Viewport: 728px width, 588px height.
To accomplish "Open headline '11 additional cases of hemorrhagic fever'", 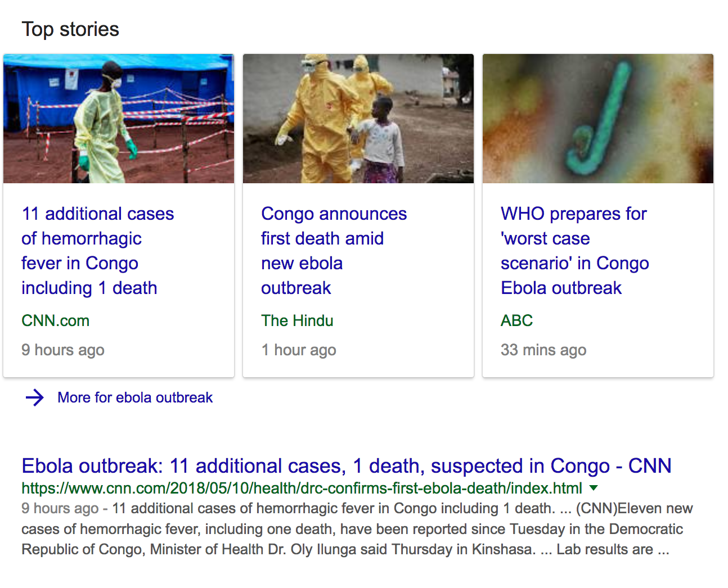I will [x=98, y=251].
